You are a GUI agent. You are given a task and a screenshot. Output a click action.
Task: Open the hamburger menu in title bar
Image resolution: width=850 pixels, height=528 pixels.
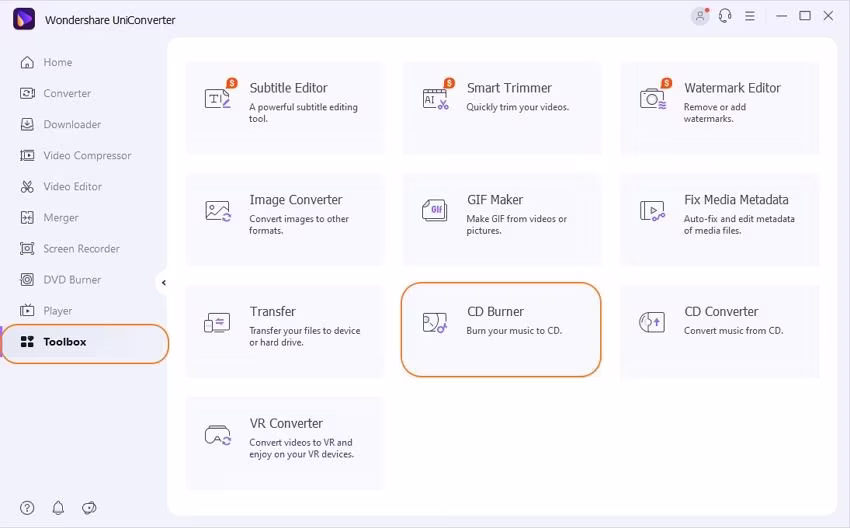pyautogui.click(x=751, y=16)
